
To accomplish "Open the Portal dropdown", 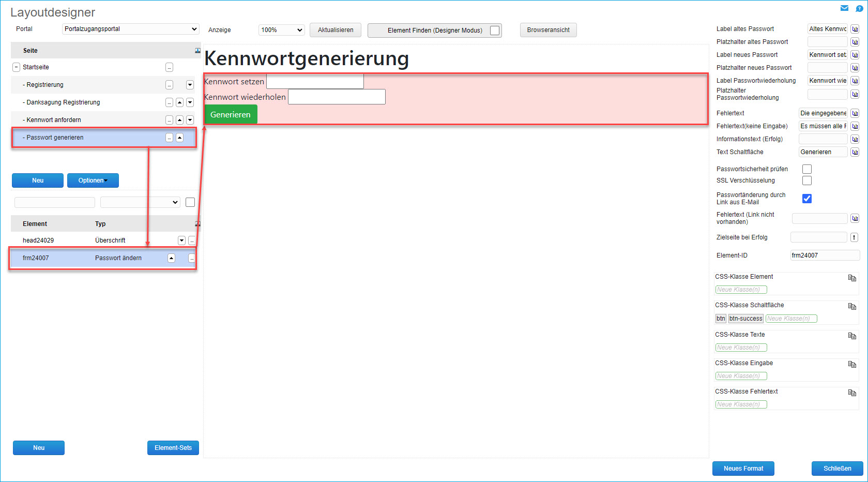I will click(x=131, y=29).
